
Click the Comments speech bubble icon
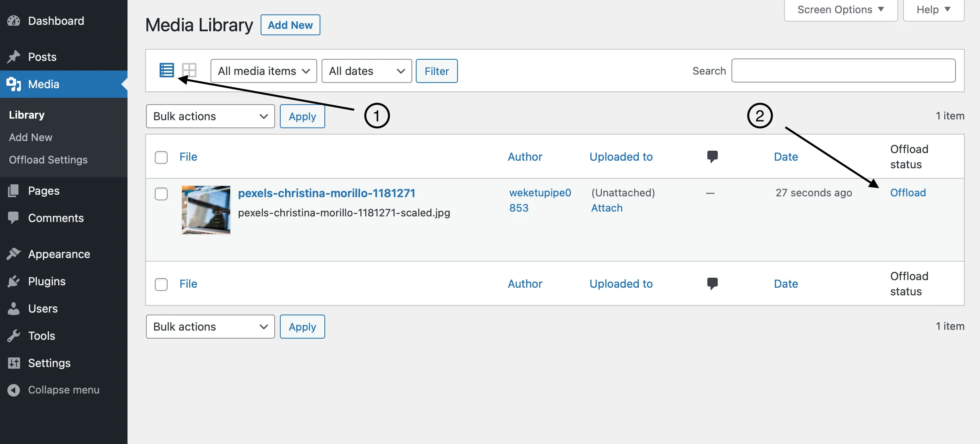tap(14, 218)
